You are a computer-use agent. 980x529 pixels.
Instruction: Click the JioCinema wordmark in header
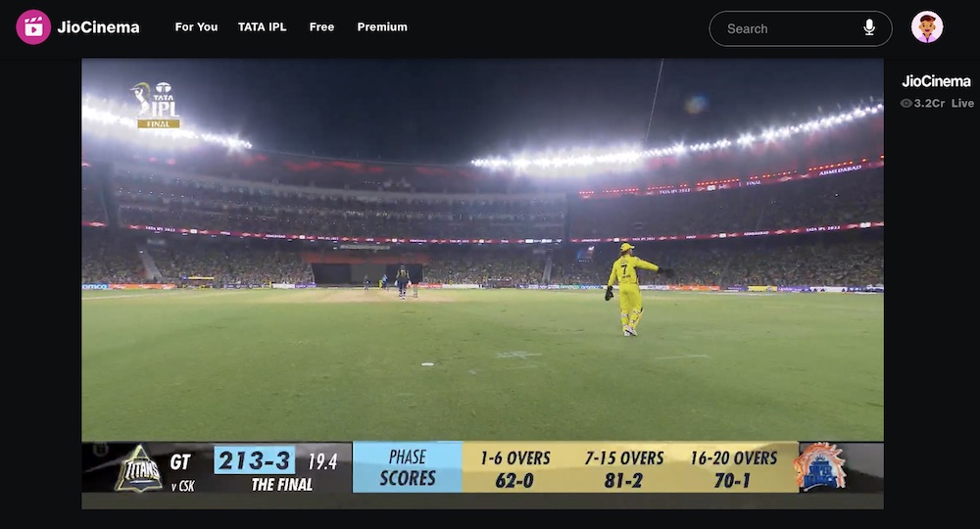tap(98, 27)
